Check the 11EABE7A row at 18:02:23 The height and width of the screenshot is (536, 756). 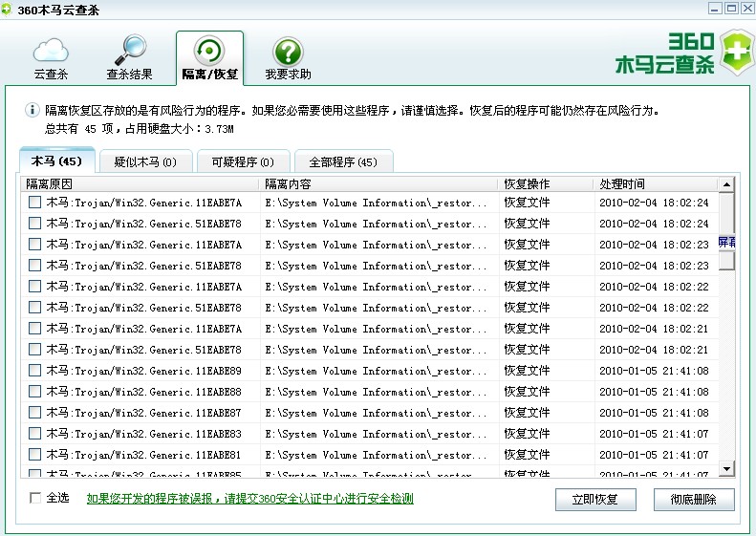[34, 244]
